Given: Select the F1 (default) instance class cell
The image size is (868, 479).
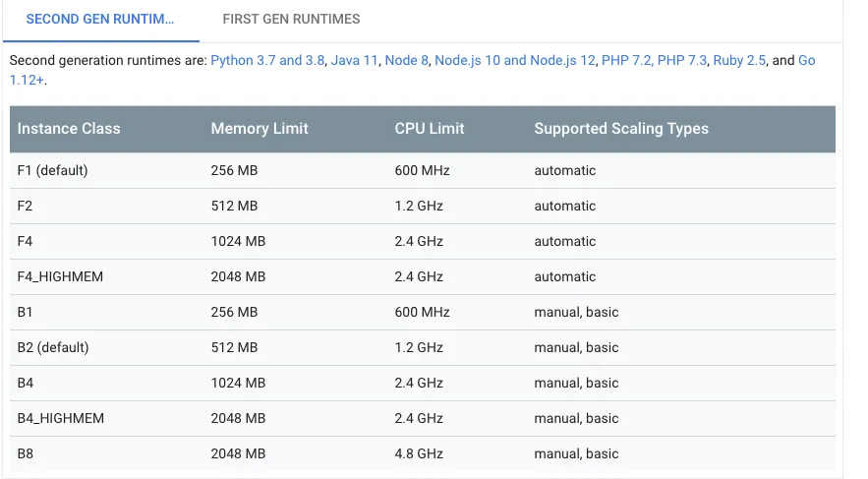Looking at the screenshot, I should click(x=53, y=170).
